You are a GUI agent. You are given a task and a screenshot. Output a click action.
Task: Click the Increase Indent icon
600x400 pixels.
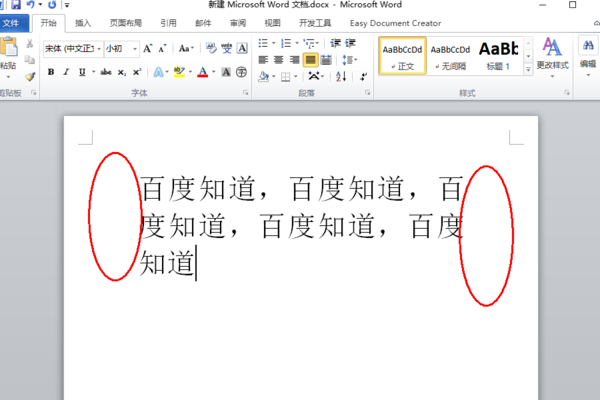[350, 43]
